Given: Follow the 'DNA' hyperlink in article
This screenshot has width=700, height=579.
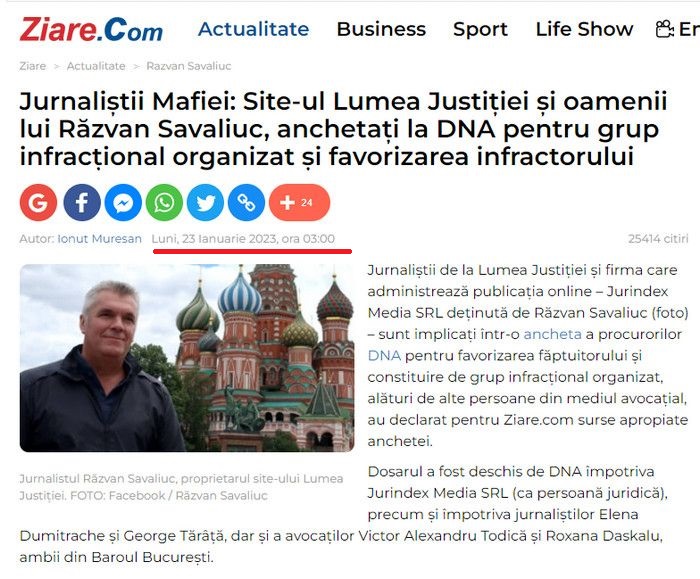Looking at the screenshot, I should point(384,355).
